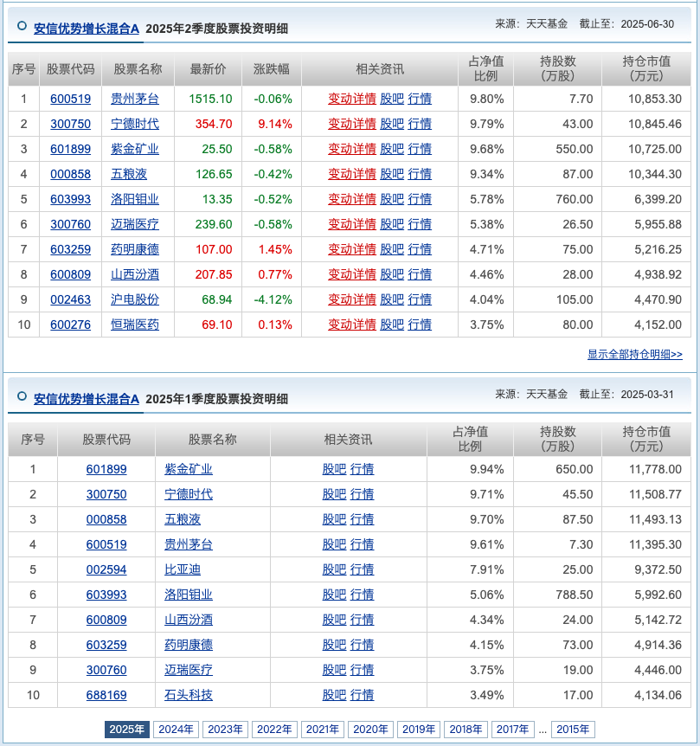Click 持股数 column header in Q1 table
This screenshot has height=746, width=700.
[x=558, y=439]
